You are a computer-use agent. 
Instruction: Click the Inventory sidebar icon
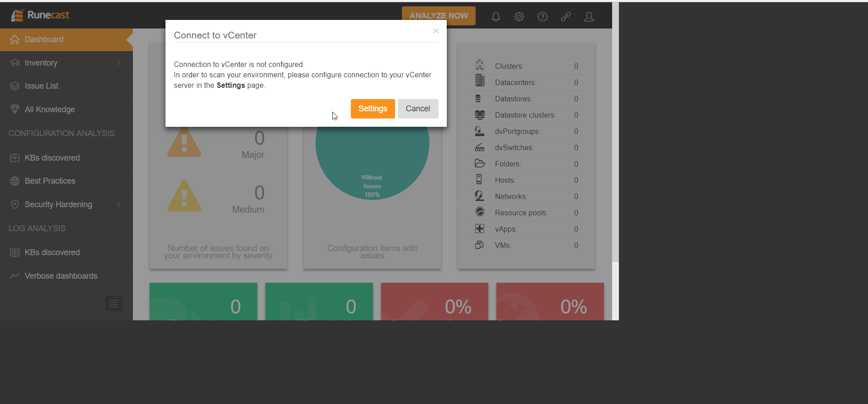(x=15, y=63)
